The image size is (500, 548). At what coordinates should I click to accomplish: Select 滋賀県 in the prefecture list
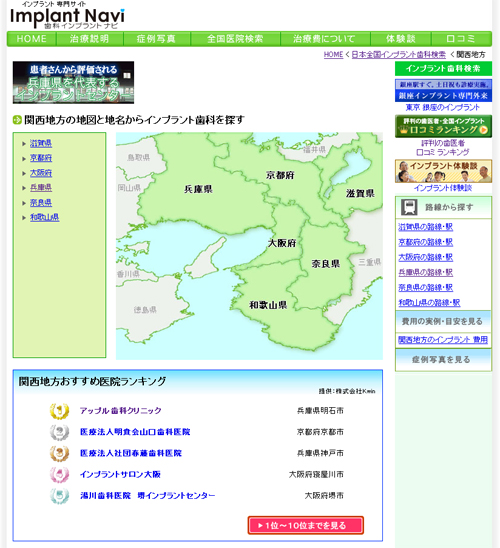41,143
